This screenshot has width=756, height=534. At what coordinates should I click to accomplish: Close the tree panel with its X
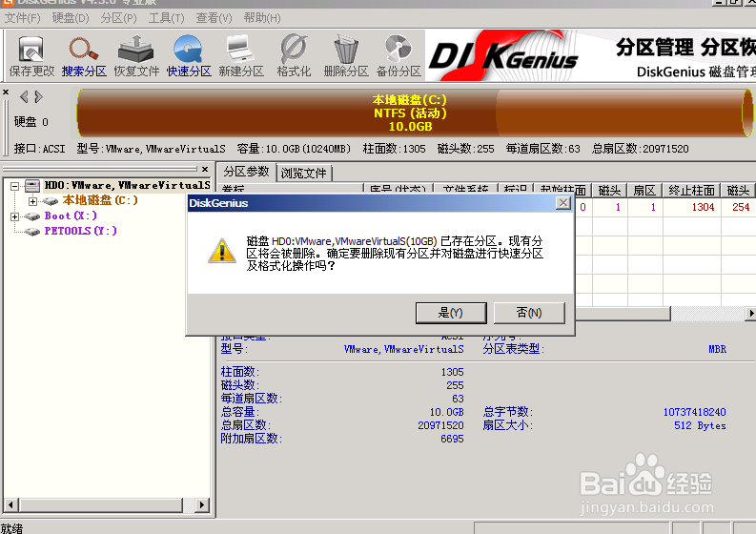205,169
